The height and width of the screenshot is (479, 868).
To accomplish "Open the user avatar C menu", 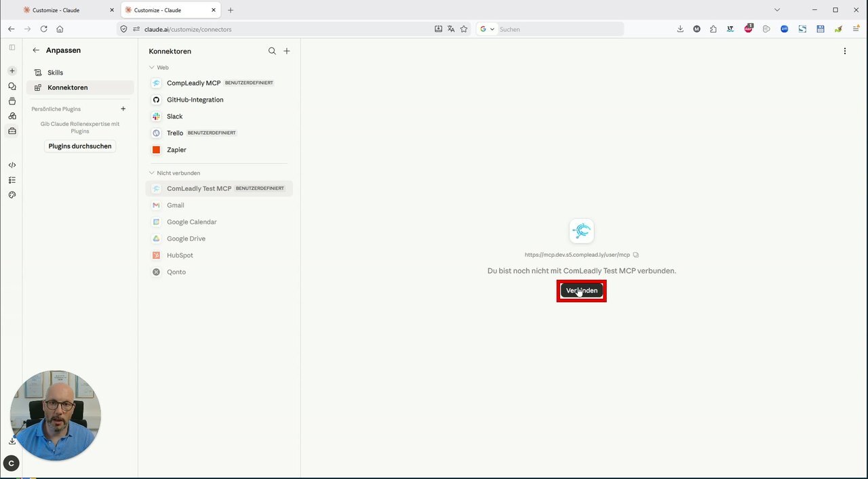I will (11, 463).
